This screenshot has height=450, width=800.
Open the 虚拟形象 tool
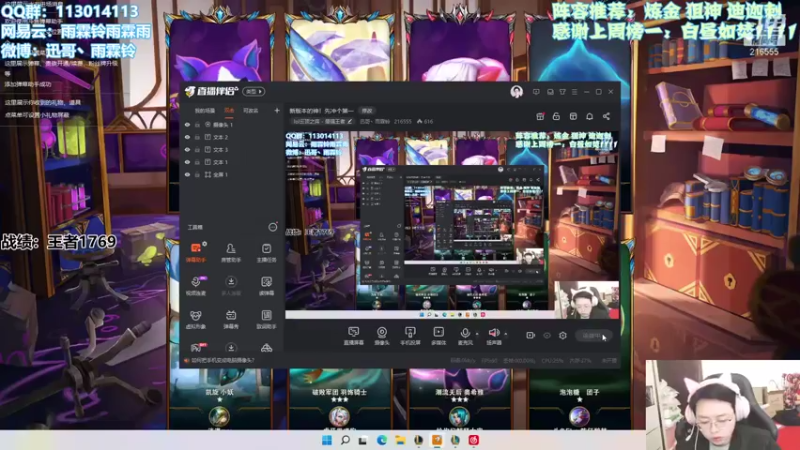[195, 319]
